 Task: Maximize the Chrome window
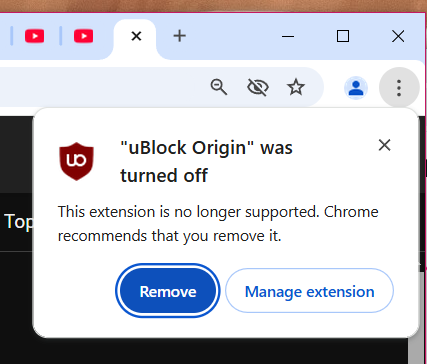click(343, 36)
